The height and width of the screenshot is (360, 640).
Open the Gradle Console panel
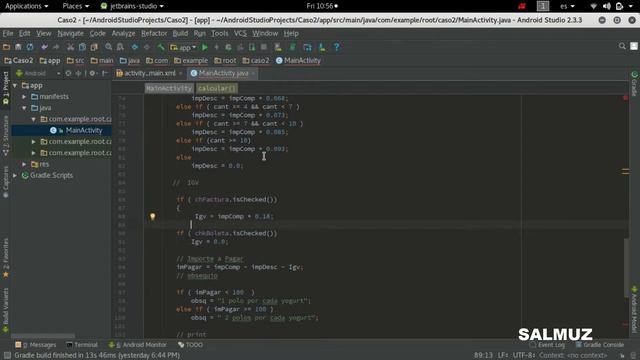coord(600,345)
